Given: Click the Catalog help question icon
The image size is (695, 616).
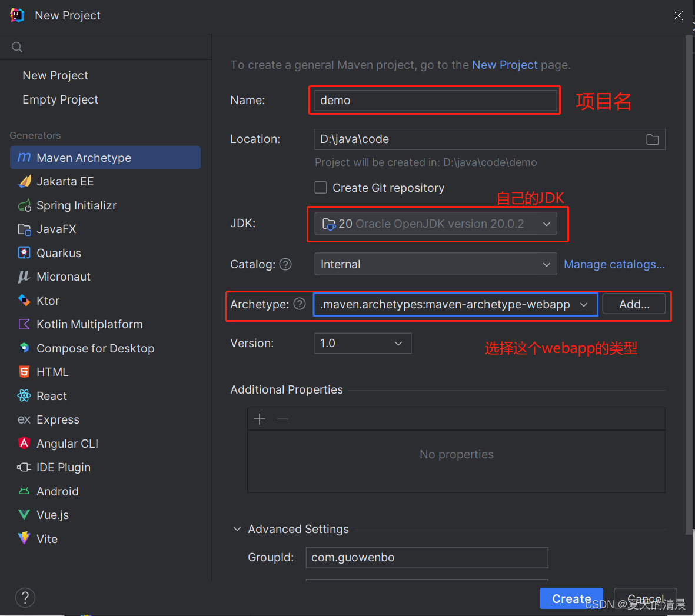Looking at the screenshot, I should (285, 265).
